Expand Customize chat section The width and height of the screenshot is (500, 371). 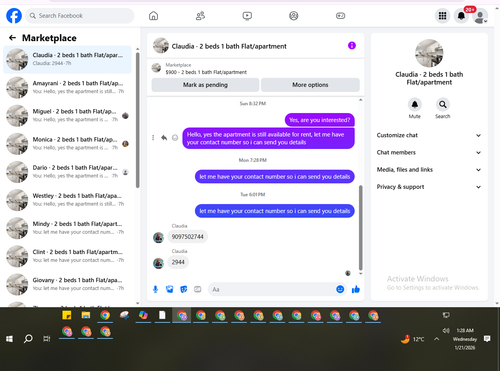(x=429, y=135)
